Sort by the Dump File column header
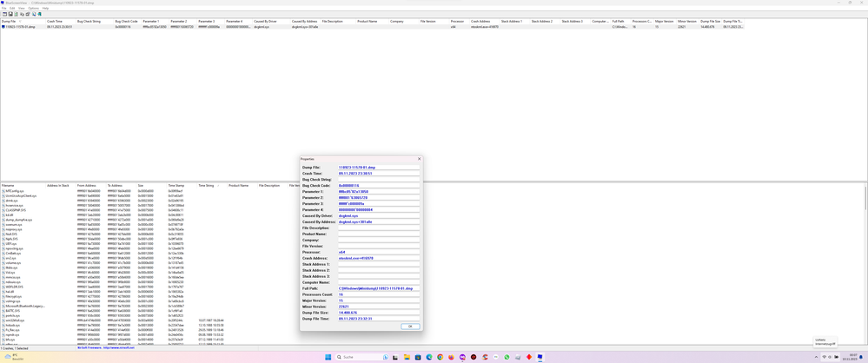Image resolution: width=868 pixels, height=363 pixels. click(x=22, y=21)
